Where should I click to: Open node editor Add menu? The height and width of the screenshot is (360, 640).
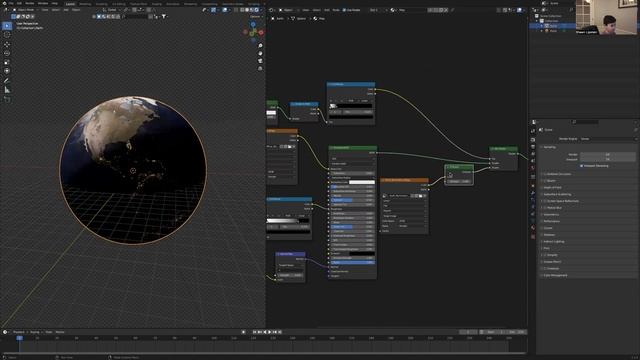tap(327, 10)
